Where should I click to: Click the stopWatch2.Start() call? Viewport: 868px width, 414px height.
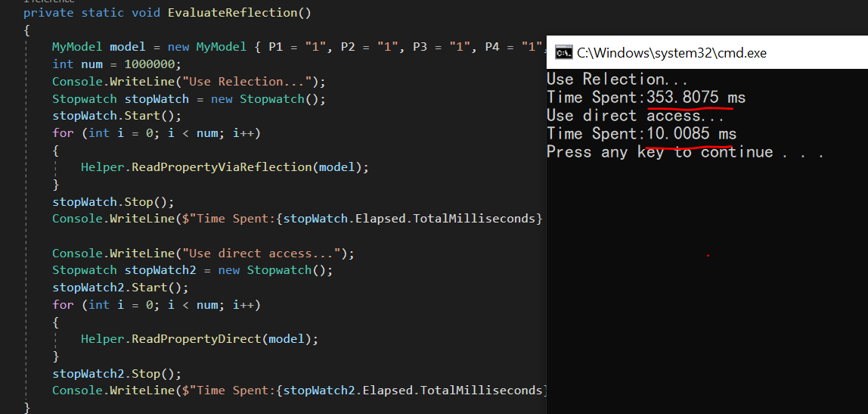120,288
